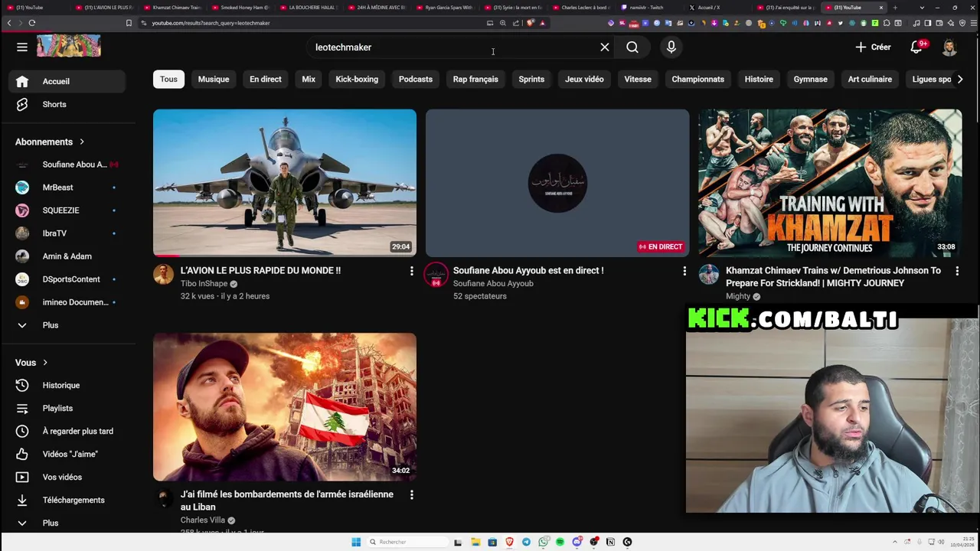The height and width of the screenshot is (551, 980).
Task: Open the Lebanon flag video thumbnail
Action: tap(285, 406)
